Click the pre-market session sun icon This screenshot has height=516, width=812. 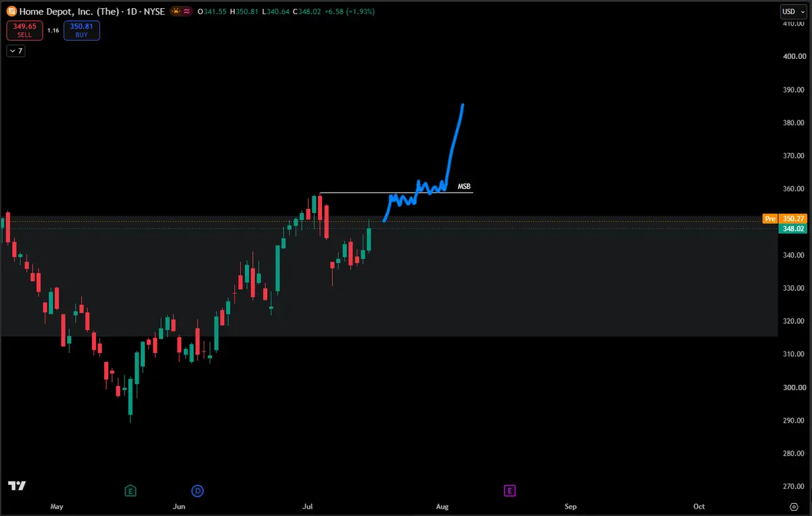pos(175,11)
